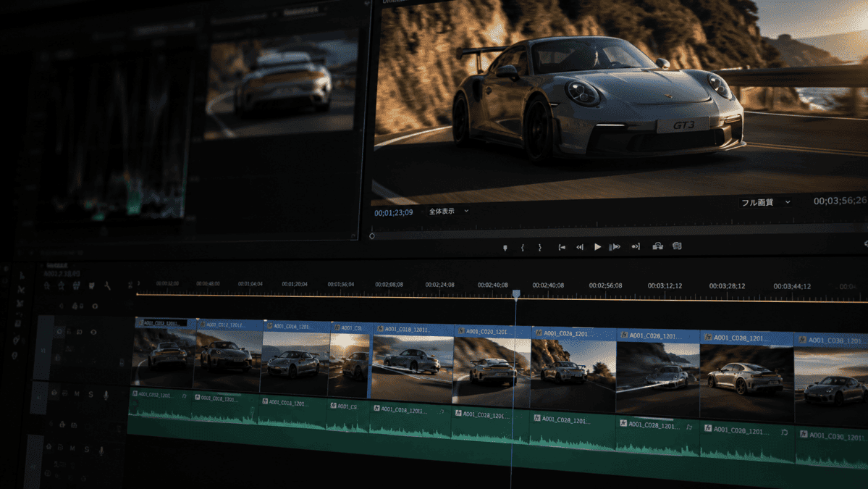The width and height of the screenshot is (868, 489).
Task: Select video clip A001_C026_1201
Action: point(657,374)
